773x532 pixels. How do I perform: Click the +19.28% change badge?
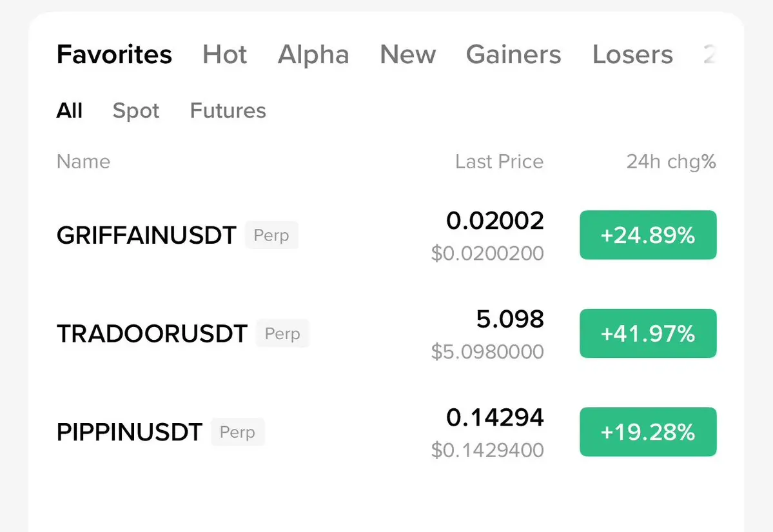tap(648, 432)
